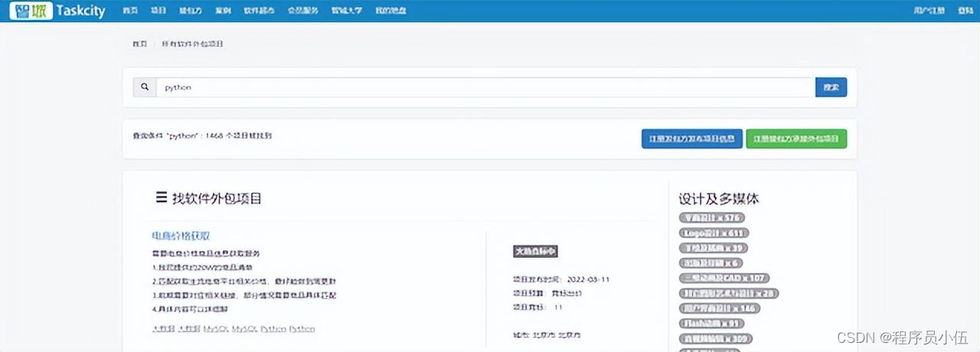Open 会员服务 in the top navigation
Image resolution: width=980 pixels, height=352 pixels.
[303, 11]
